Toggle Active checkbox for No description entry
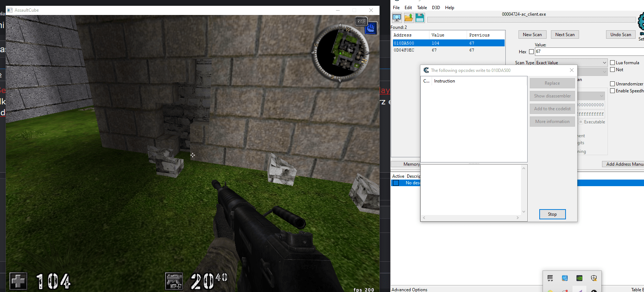 (x=396, y=183)
